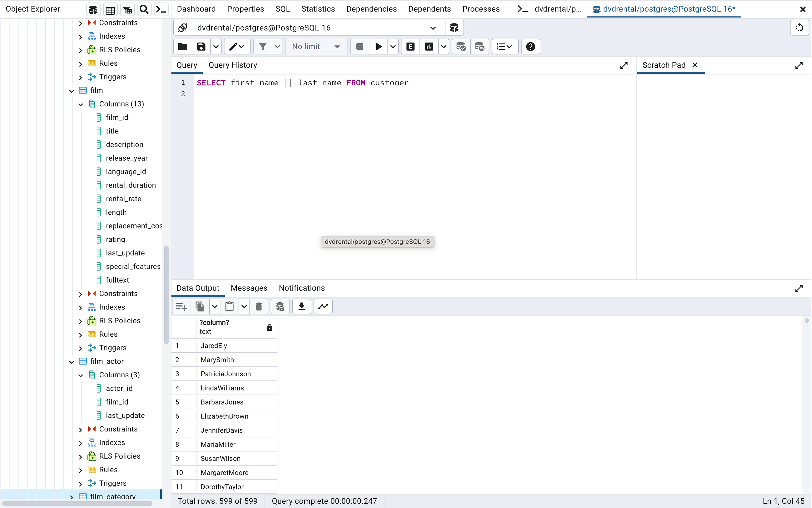Click the Commit database icon
The width and height of the screenshot is (812, 508).
(461, 46)
